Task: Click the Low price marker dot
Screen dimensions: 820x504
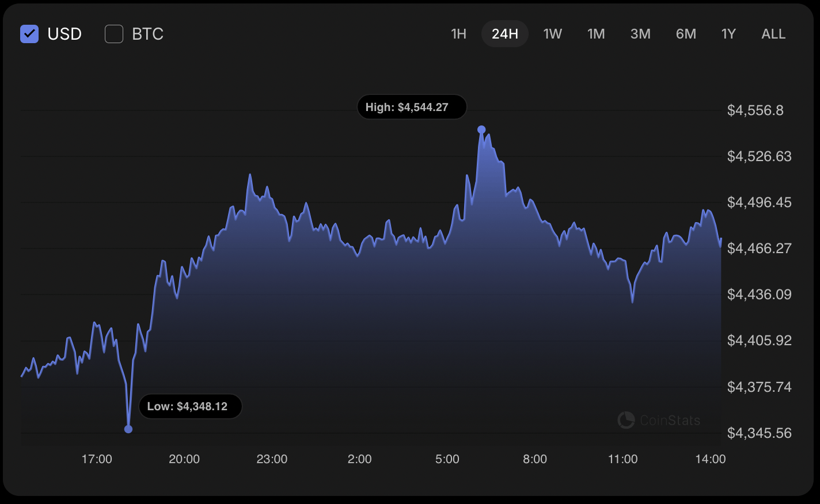Action: pyautogui.click(x=128, y=429)
